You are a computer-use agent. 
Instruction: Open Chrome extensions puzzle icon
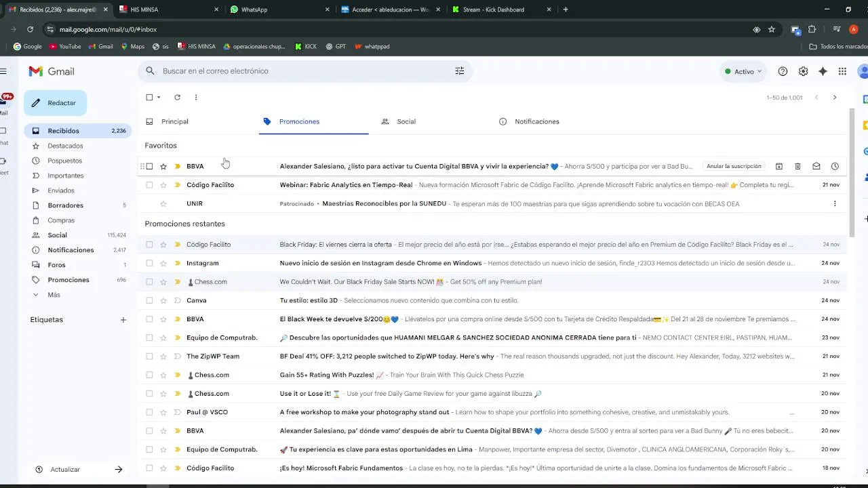tap(812, 29)
